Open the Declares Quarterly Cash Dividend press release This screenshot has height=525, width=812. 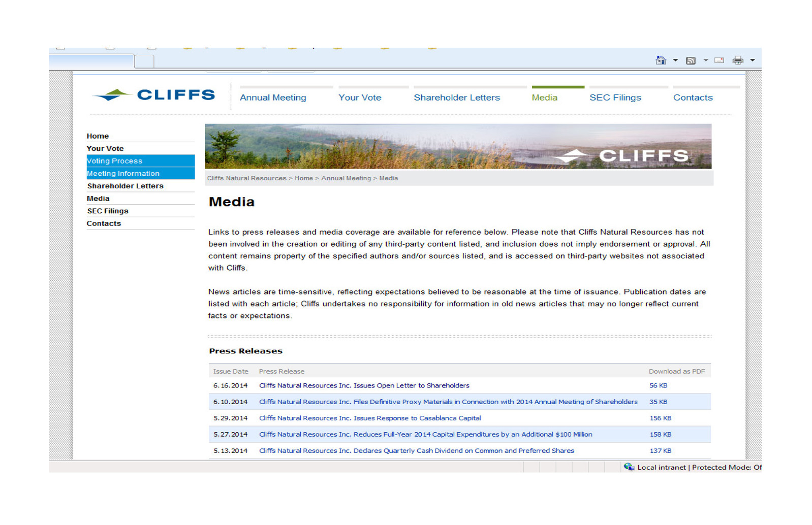coord(417,450)
